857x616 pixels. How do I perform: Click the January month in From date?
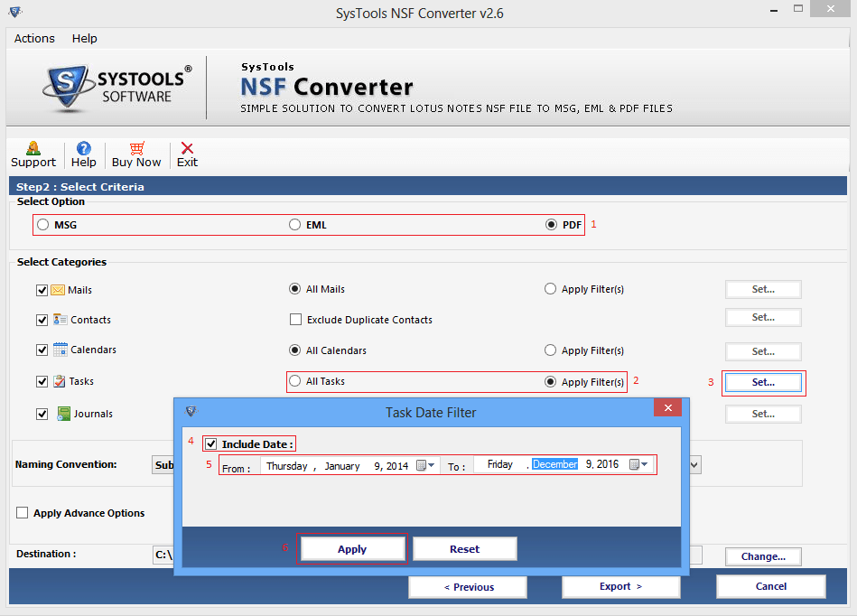342,466
